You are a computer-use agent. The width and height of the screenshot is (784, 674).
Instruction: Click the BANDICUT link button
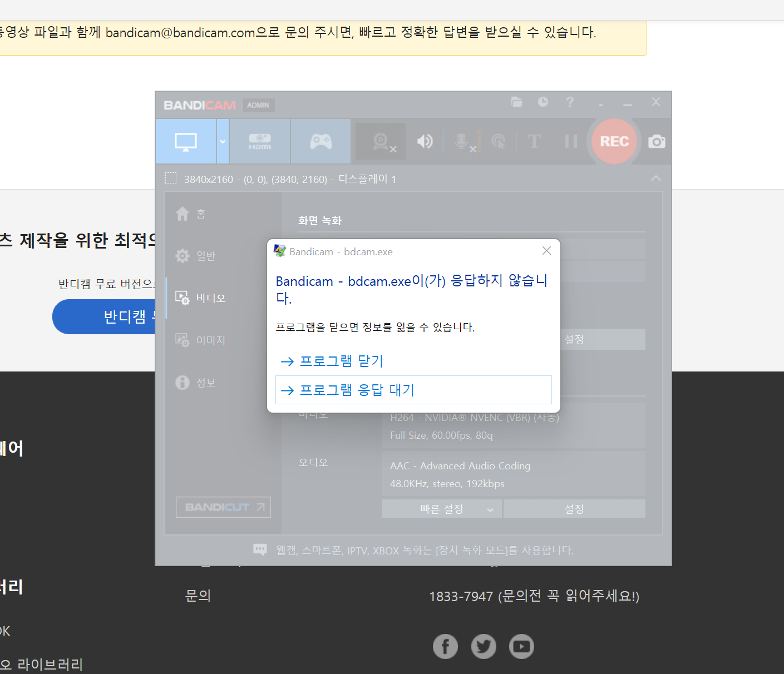223,507
